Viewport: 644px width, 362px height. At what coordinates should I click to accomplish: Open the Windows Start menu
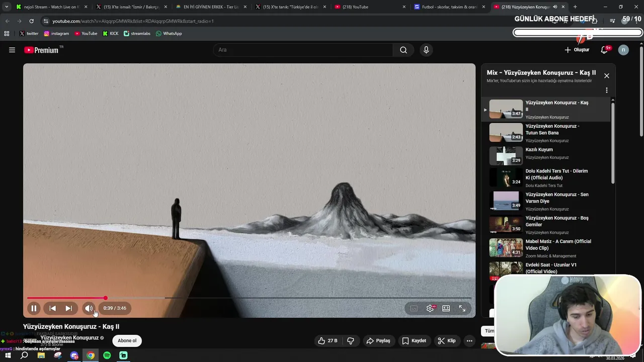8,355
